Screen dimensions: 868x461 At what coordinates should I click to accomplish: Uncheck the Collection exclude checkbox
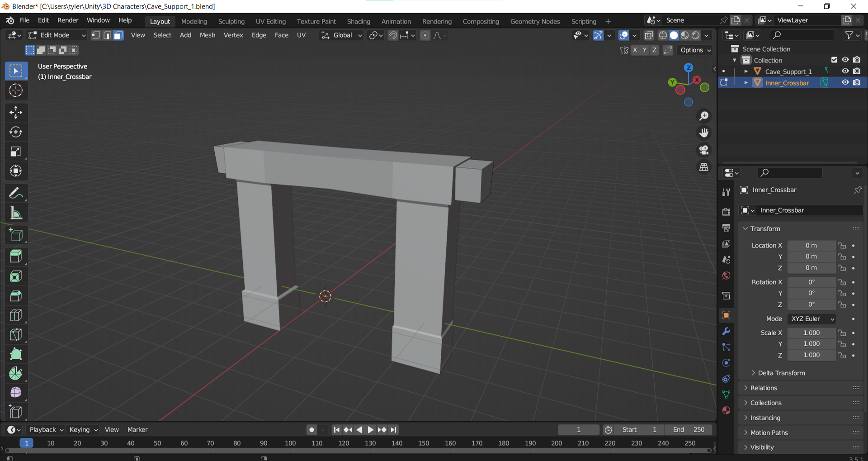click(x=834, y=59)
